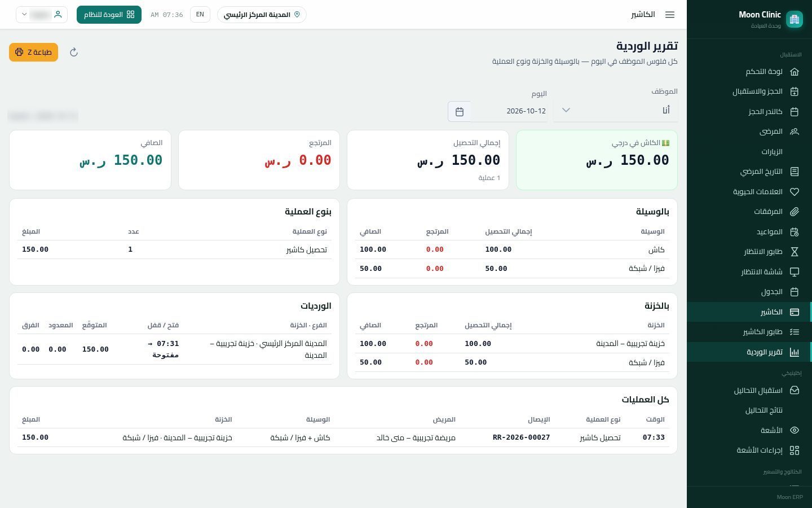Click the كاش row in بالوسيلة table
Viewport: 812px width, 508px height.
[512, 249]
